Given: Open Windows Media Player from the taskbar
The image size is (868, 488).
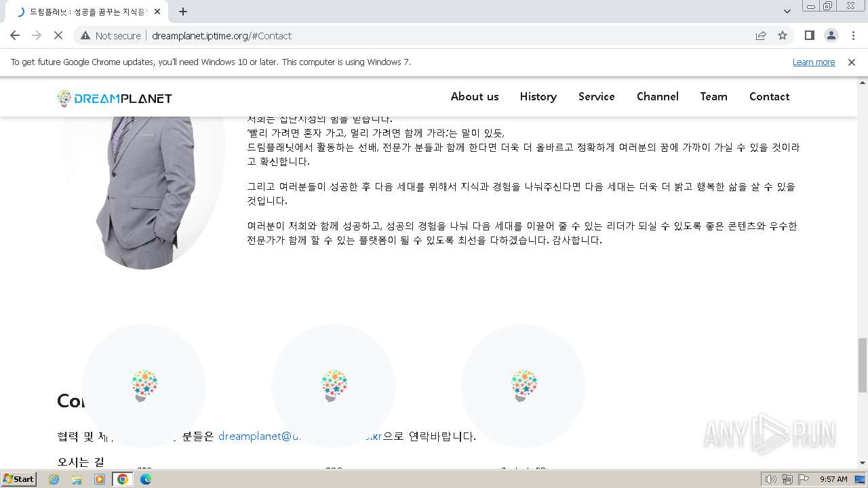Looking at the screenshot, I should click(100, 479).
